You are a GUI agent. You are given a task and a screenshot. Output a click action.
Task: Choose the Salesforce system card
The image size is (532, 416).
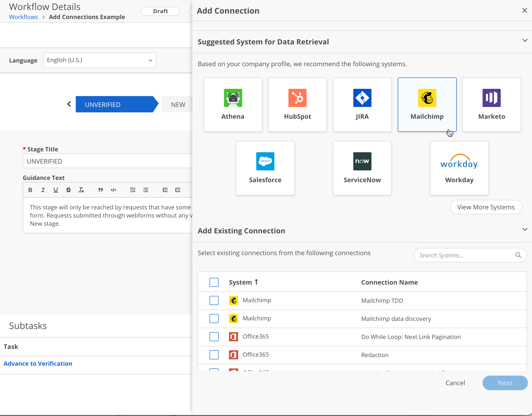[265, 168]
